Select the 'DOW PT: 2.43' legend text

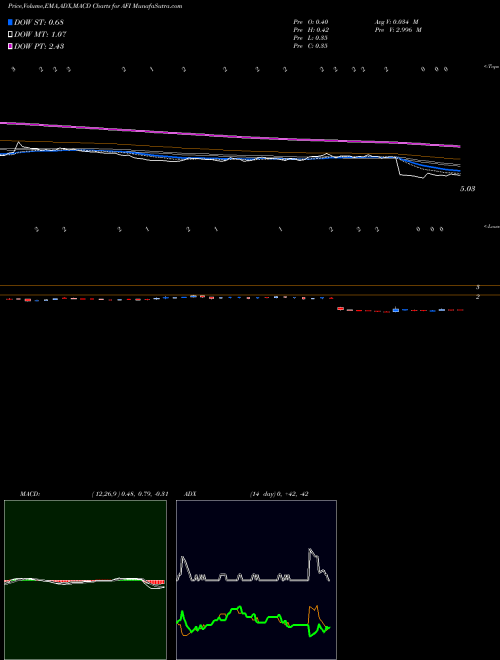click(39, 46)
